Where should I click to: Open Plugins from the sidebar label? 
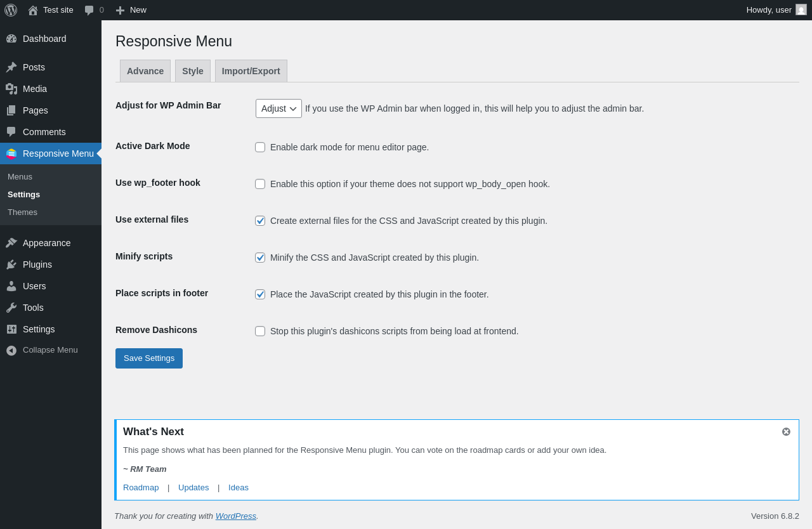click(x=37, y=264)
